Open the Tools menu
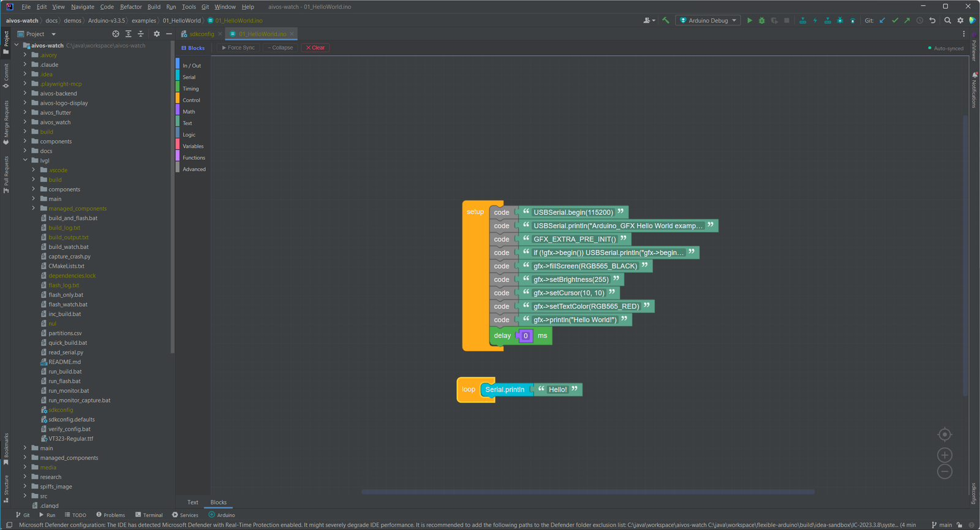980x530 pixels. 189,7
